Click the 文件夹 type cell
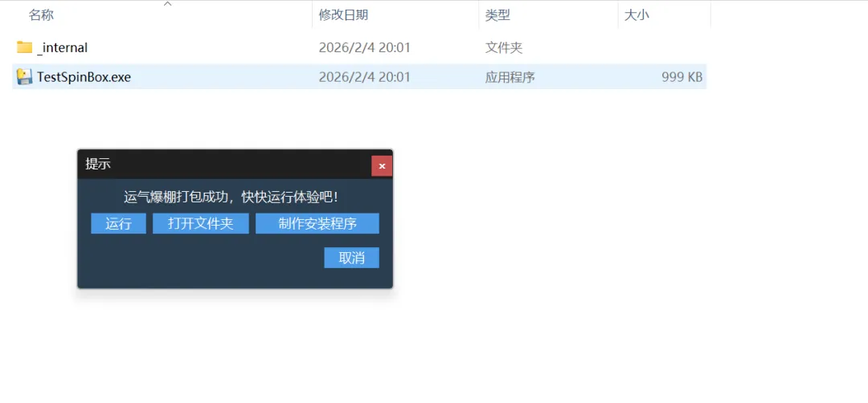The height and width of the screenshot is (403, 868). coord(504,48)
